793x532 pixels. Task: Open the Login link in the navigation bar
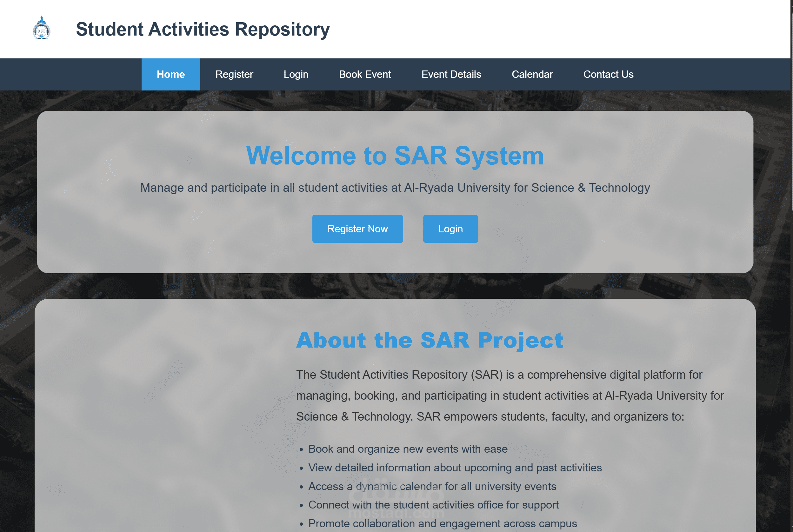[x=296, y=74]
